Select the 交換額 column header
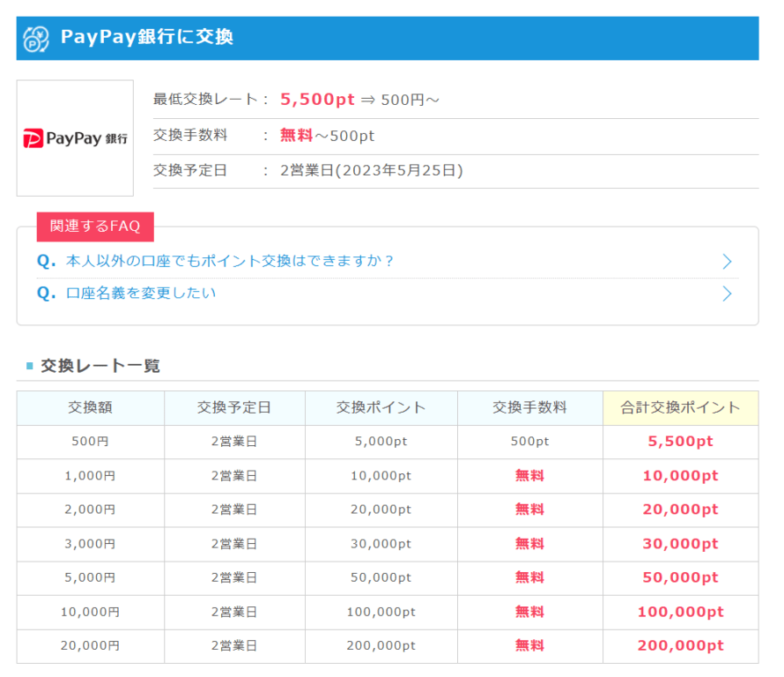The width and height of the screenshot is (784, 677). pyautogui.click(x=89, y=408)
